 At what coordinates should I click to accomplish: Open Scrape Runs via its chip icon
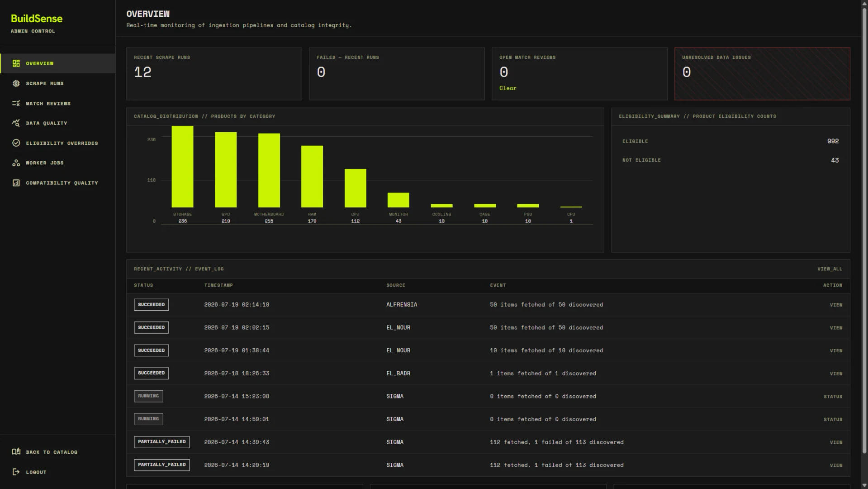click(16, 83)
